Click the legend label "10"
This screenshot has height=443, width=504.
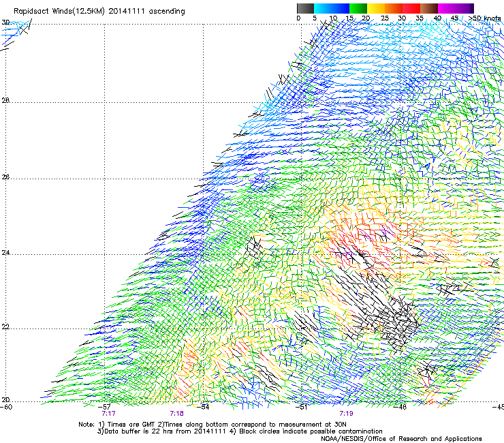coord(333,18)
